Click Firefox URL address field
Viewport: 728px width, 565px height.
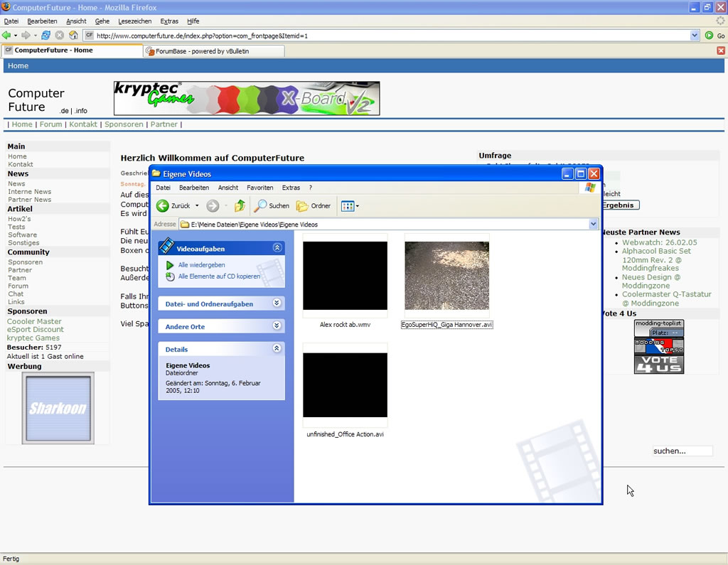pyautogui.click(x=392, y=36)
